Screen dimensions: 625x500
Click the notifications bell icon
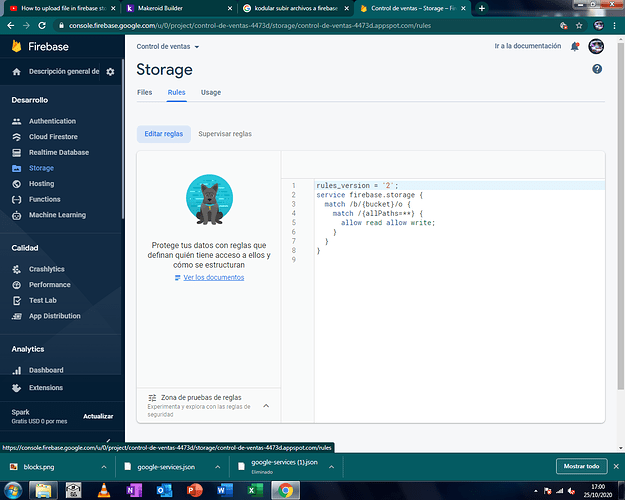click(x=575, y=46)
